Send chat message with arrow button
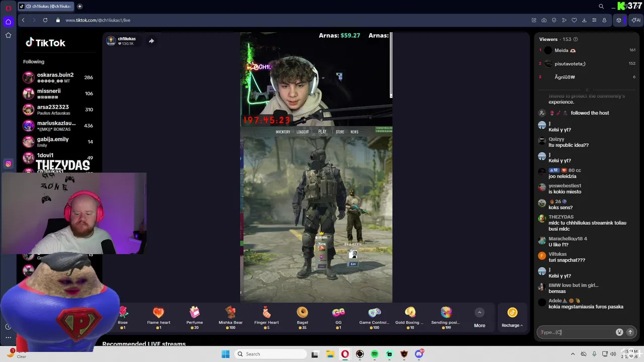This screenshot has height=362, width=644. tap(630, 332)
